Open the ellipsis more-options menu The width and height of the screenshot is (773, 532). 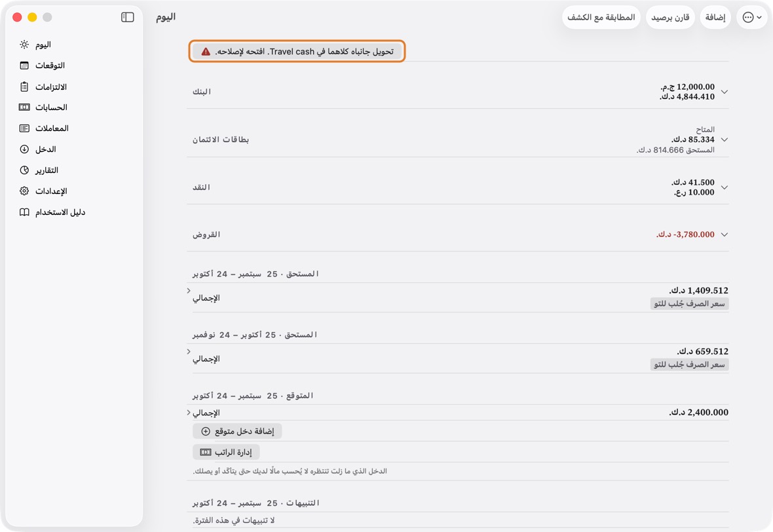click(x=752, y=18)
